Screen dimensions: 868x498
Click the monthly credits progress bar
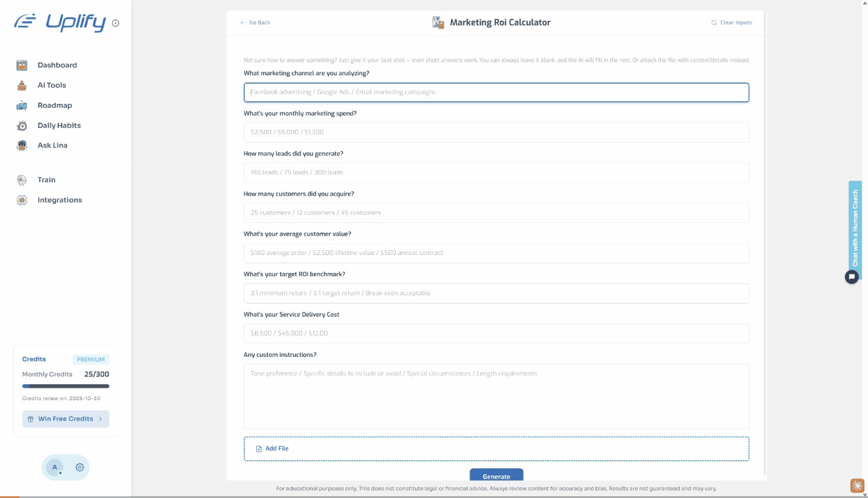point(65,386)
